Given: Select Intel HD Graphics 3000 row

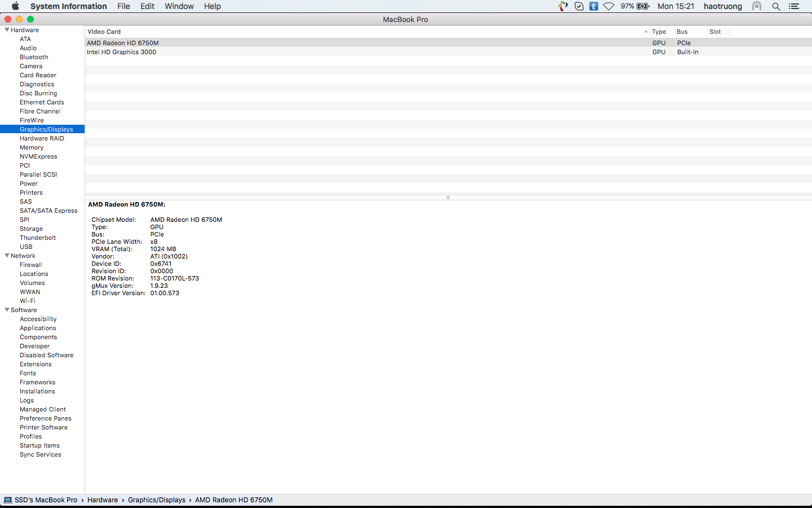Looking at the screenshot, I should click(448, 52).
